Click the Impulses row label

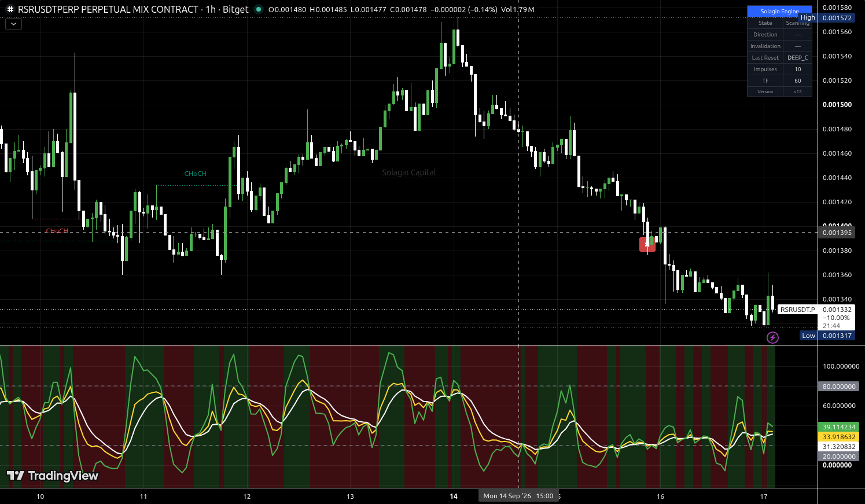pos(765,69)
